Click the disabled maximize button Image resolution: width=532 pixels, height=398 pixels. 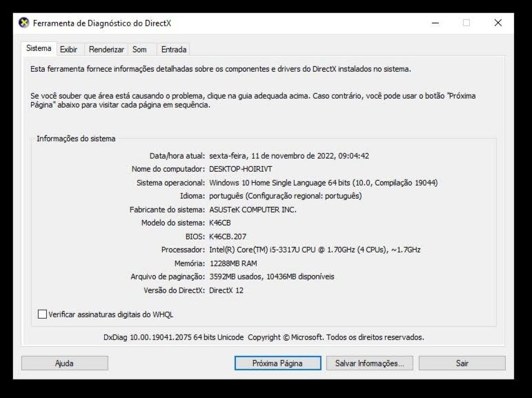coord(466,23)
